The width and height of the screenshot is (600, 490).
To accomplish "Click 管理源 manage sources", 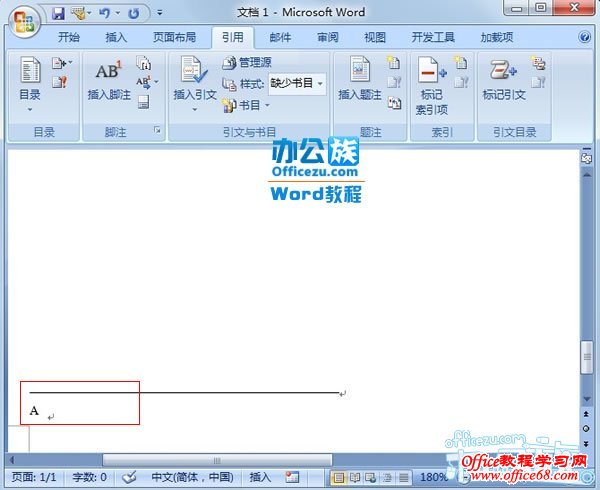I will tap(247, 62).
